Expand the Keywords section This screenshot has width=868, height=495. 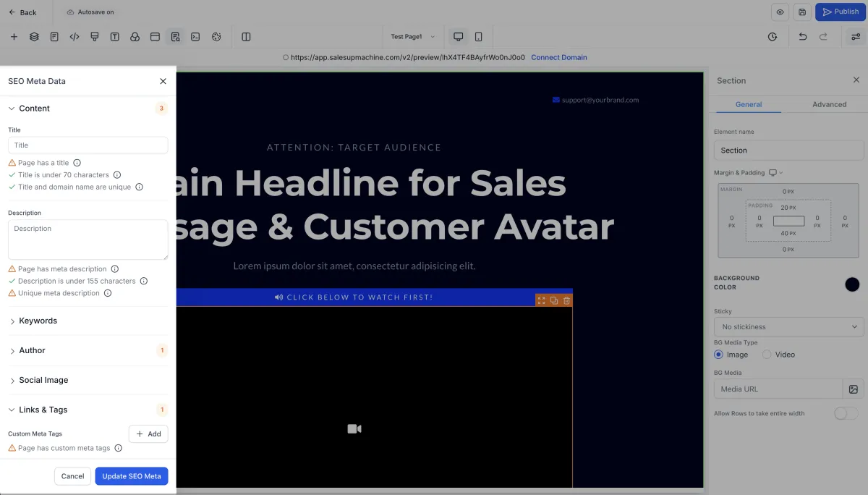[12, 321]
